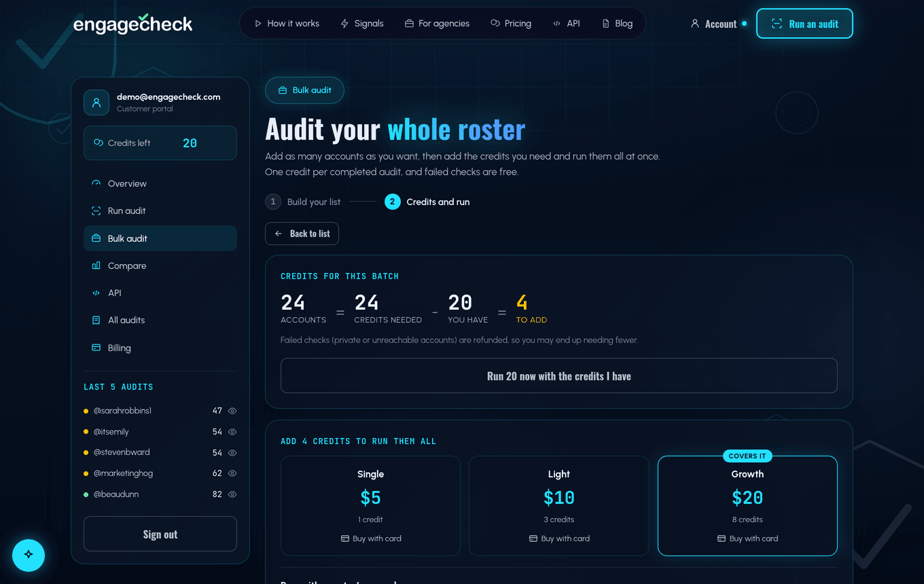Open @itsemily audit entry
Screen dimensions: 924x584
(x=111, y=432)
